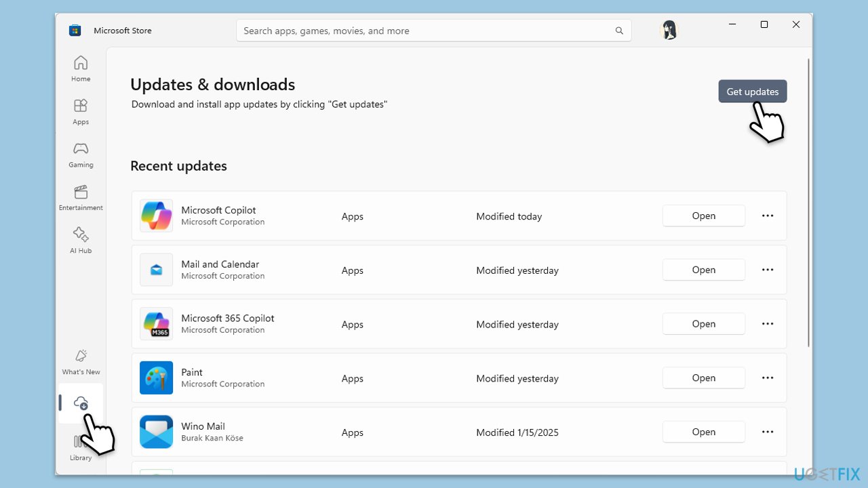
Task: Click the Microsoft Store logo icon
Action: [x=75, y=30]
